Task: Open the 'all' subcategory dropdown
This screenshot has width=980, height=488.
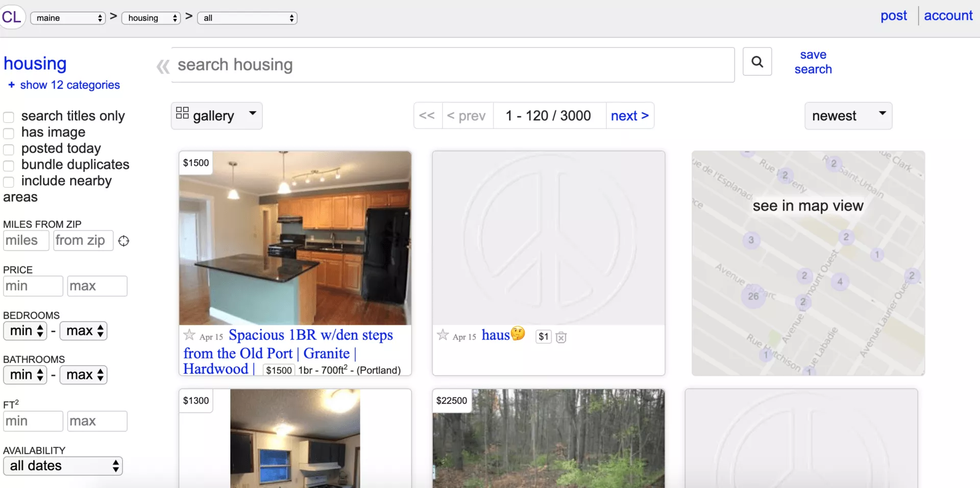Action: click(x=247, y=18)
